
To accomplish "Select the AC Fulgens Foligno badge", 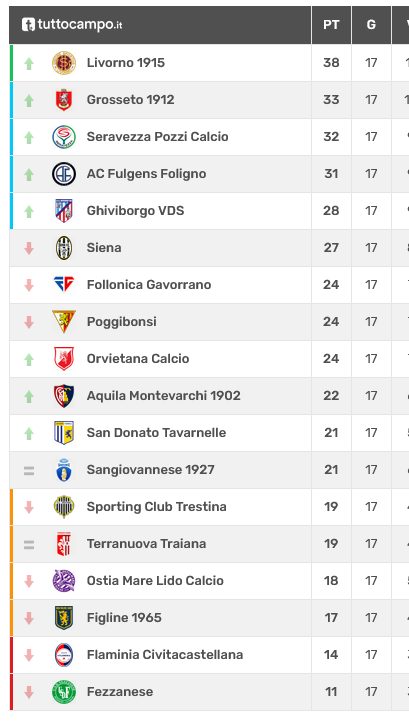I will coord(64,174).
